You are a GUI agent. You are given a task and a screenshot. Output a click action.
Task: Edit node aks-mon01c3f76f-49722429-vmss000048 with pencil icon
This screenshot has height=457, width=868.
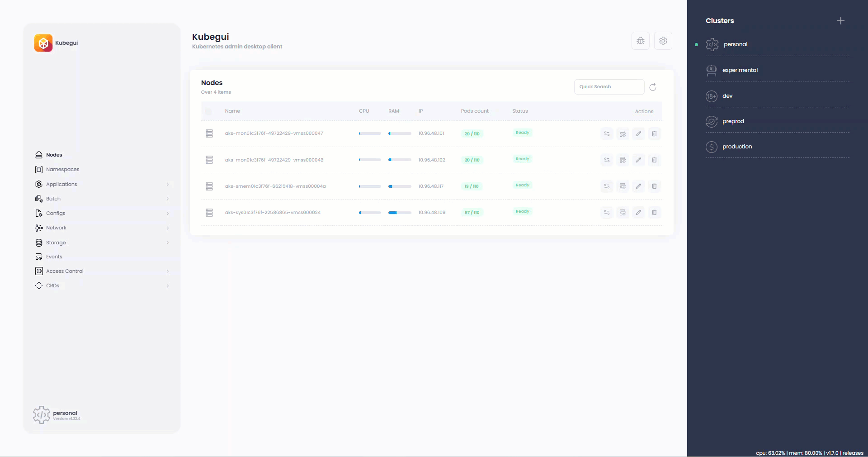click(638, 160)
